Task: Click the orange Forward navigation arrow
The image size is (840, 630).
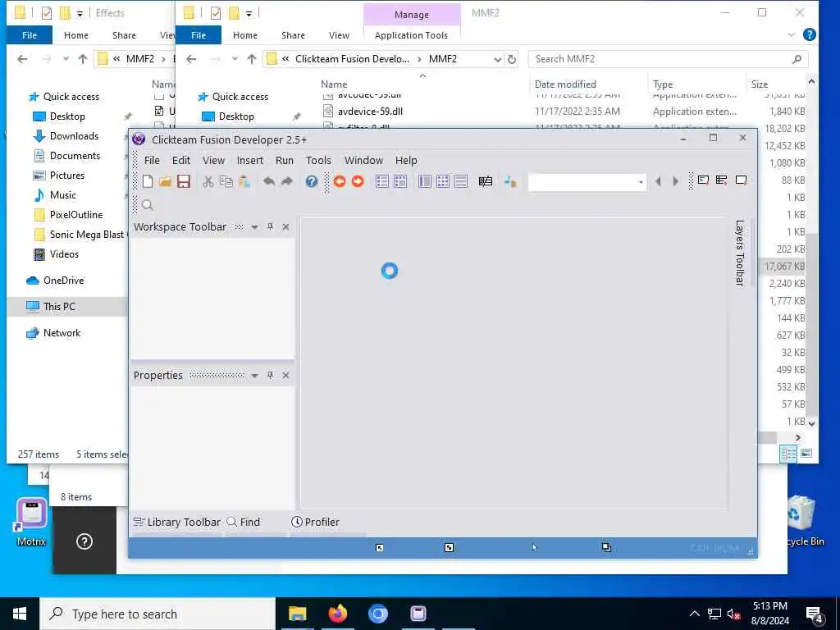Action: click(358, 181)
